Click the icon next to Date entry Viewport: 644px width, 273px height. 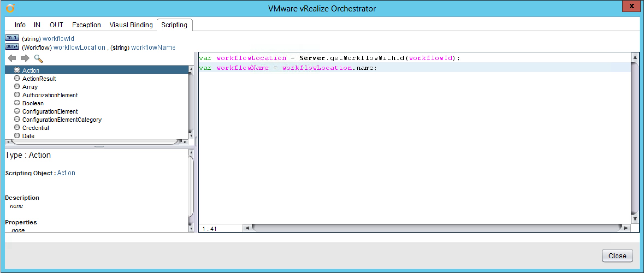[x=17, y=136]
